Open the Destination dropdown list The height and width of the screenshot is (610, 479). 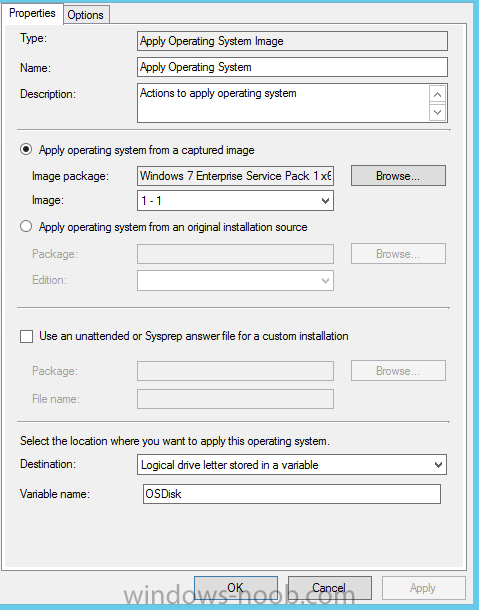[292, 465]
